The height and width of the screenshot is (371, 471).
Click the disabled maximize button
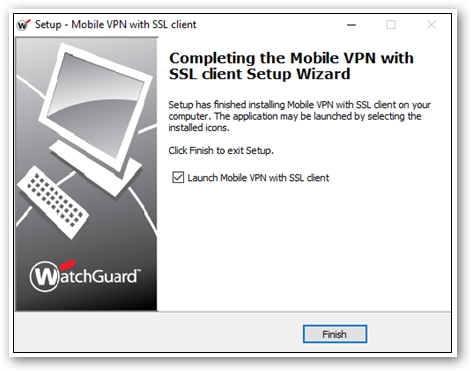click(391, 25)
